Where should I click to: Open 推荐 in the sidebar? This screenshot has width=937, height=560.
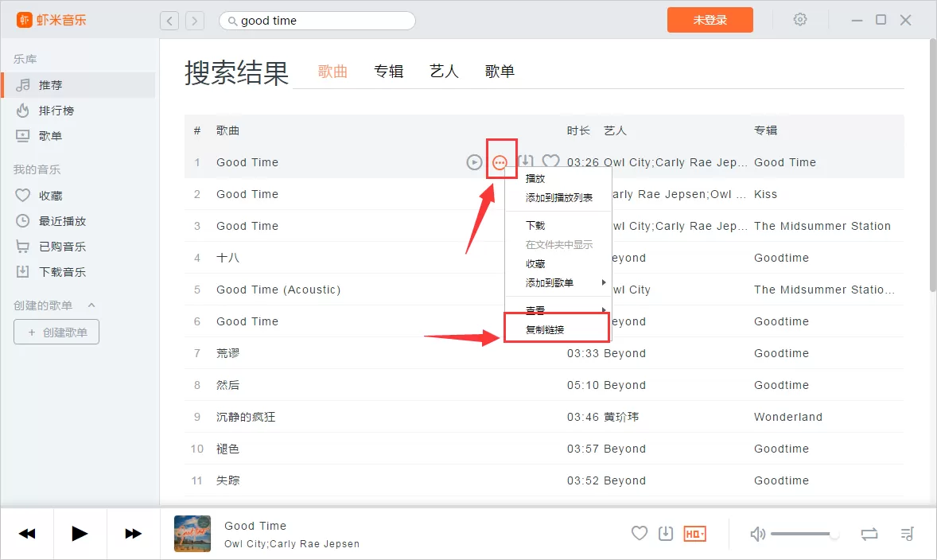tap(78, 85)
